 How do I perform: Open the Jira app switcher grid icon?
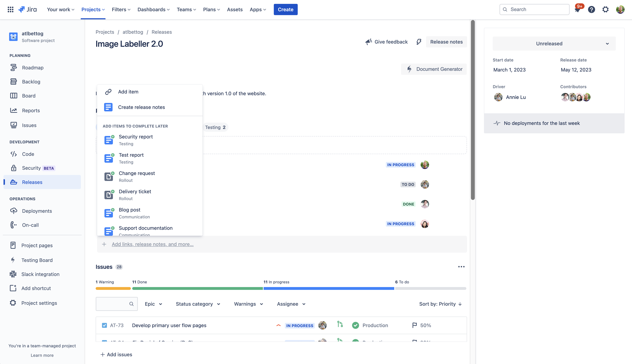11,9
